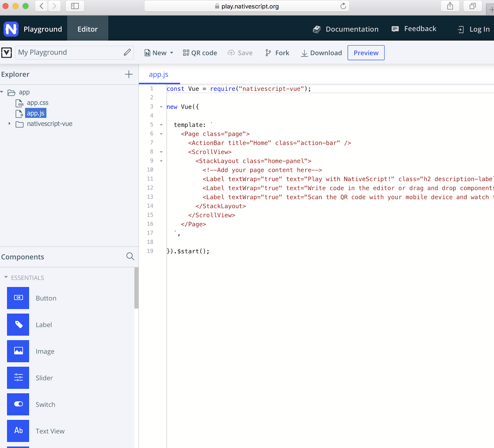Fold code at line 8

click(x=161, y=152)
